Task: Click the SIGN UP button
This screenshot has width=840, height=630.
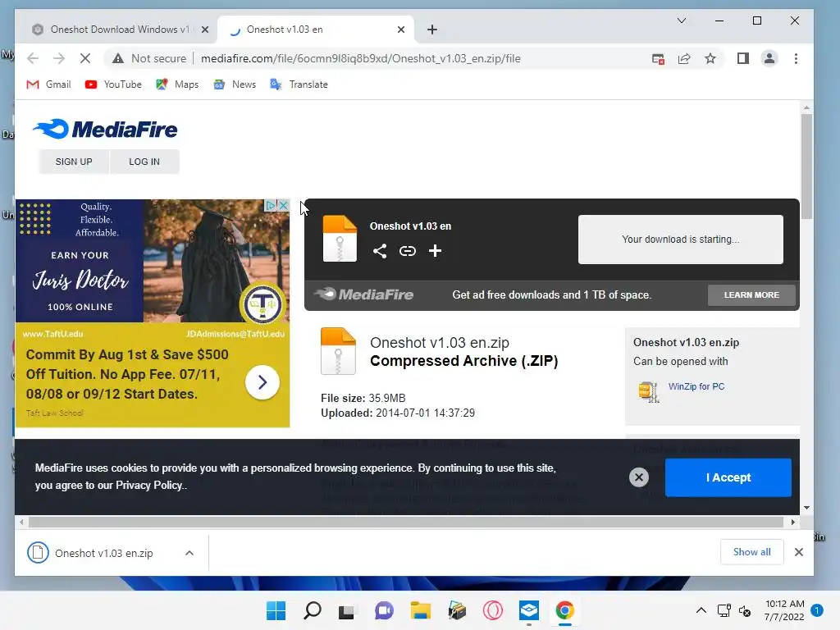Action: pos(74,162)
